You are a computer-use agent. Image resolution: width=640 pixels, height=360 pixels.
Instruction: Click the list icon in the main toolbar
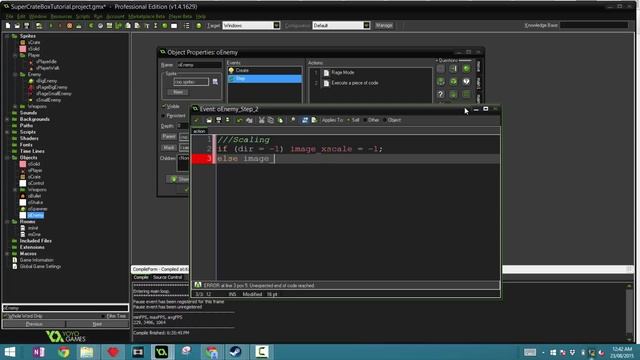[x=187, y=26]
